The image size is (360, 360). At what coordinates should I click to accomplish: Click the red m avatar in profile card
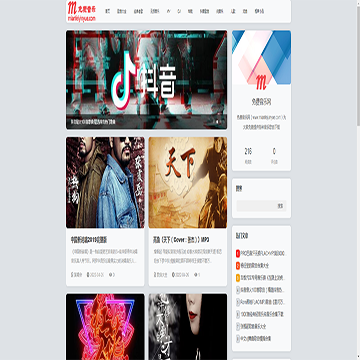261,82
